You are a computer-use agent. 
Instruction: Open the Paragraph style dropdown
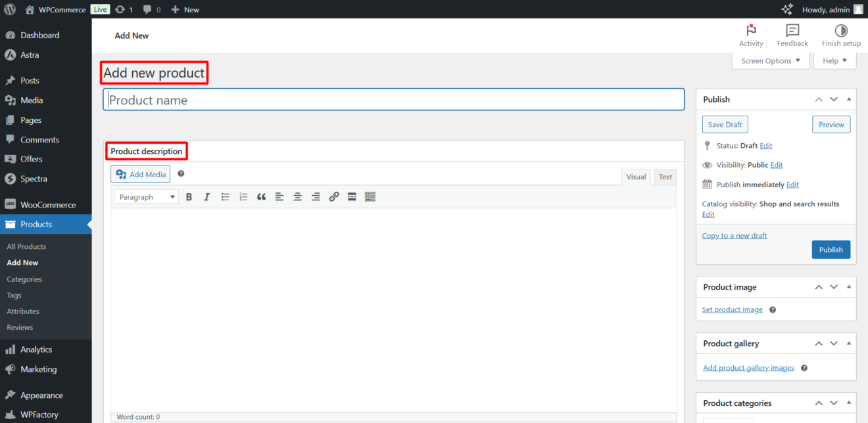coord(145,196)
